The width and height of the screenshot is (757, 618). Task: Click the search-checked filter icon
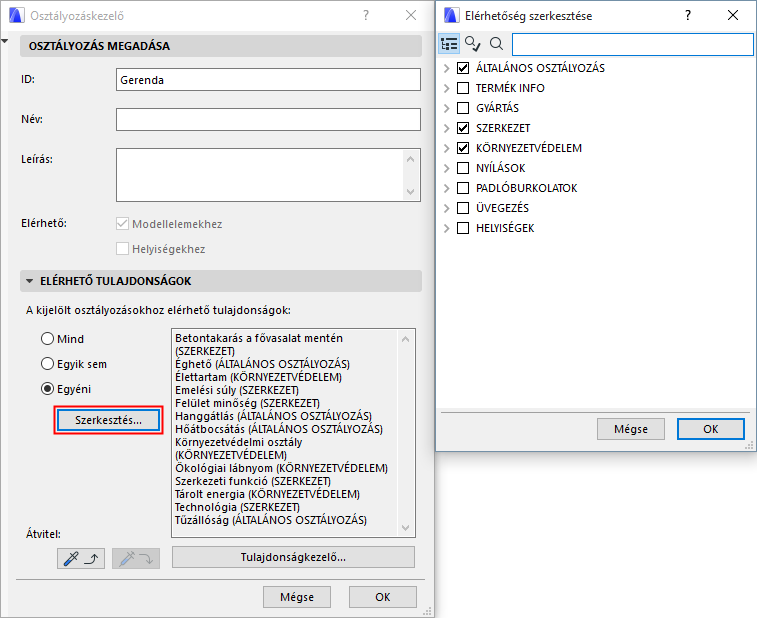pos(473,44)
